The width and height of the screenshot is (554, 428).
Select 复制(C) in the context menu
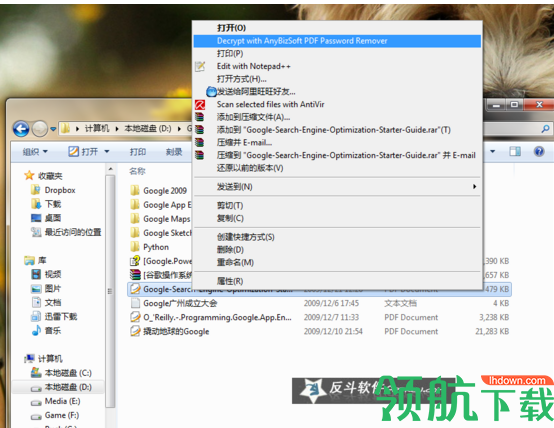(337, 218)
